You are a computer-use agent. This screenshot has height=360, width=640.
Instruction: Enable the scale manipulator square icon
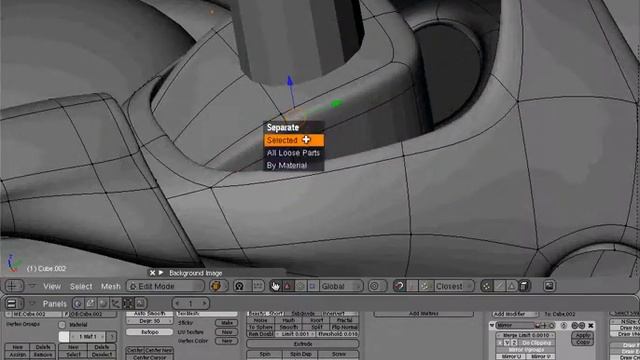(x=312, y=286)
